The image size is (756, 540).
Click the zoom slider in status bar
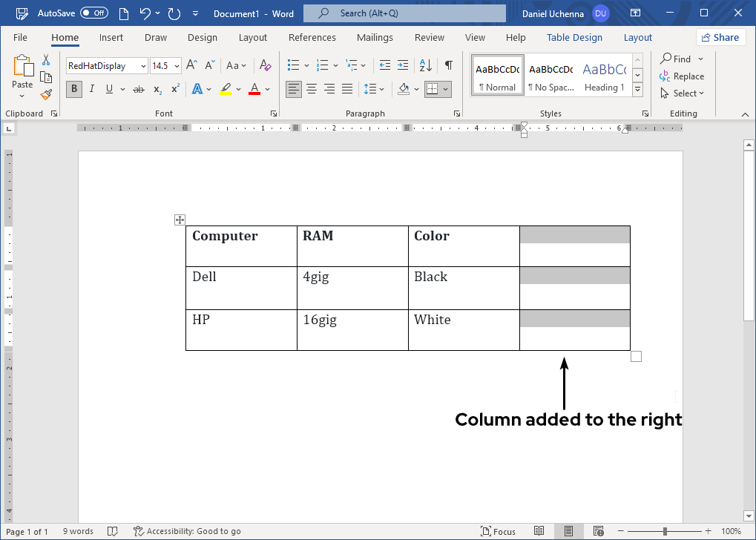[x=665, y=531]
